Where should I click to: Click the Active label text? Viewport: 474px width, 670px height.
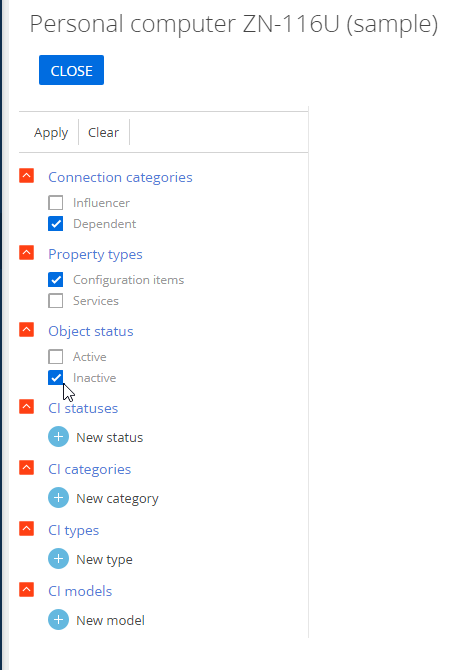click(90, 356)
